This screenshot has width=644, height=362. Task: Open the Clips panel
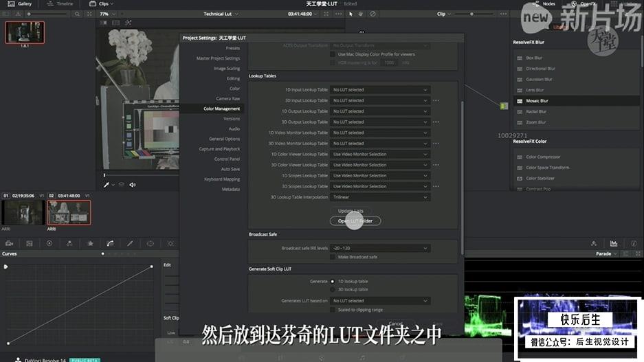(102, 3)
